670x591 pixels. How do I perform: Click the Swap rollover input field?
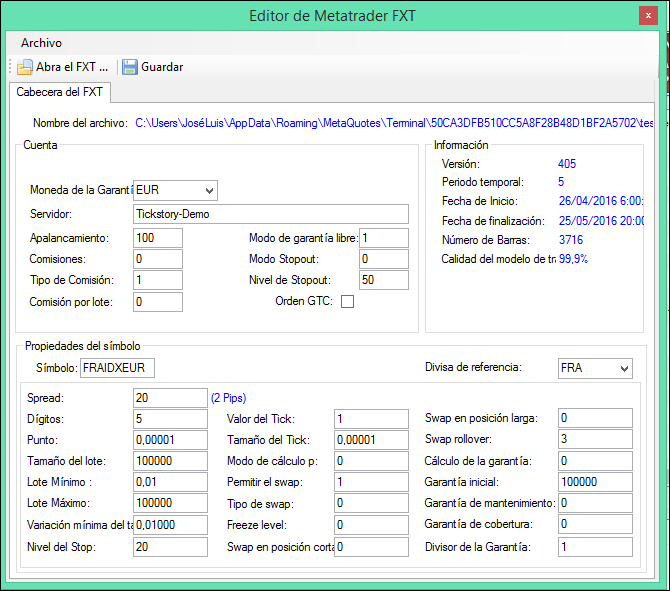(x=595, y=439)
